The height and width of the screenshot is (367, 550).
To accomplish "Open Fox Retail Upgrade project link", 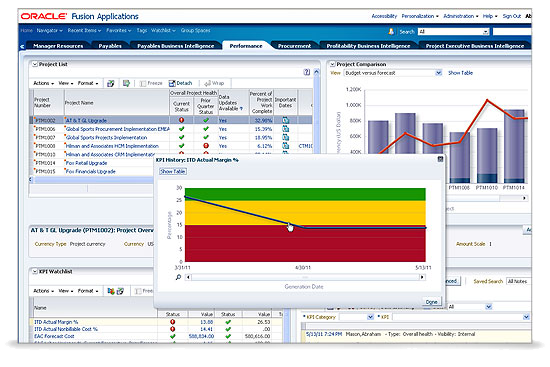I will [x=87, y=163].
